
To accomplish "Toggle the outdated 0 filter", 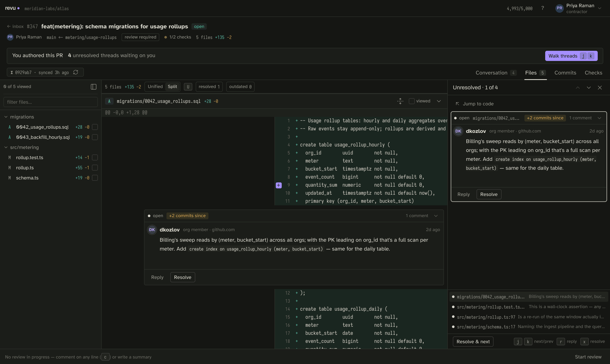I will [x=240, y=87].
